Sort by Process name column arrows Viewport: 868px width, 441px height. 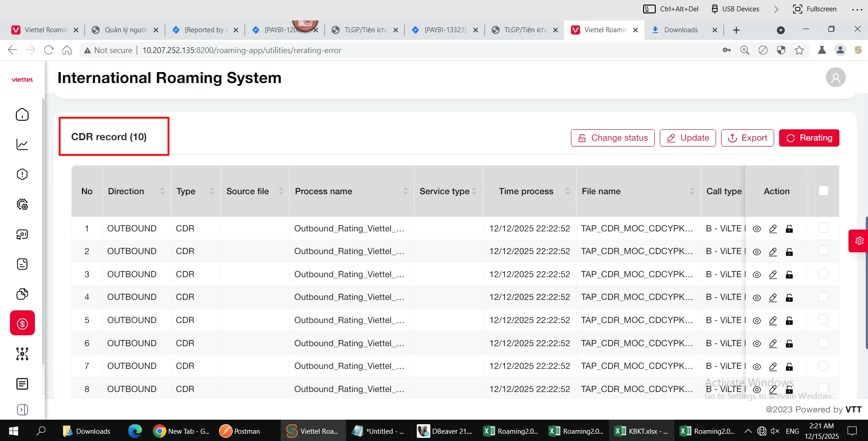[x=405, y=191]
